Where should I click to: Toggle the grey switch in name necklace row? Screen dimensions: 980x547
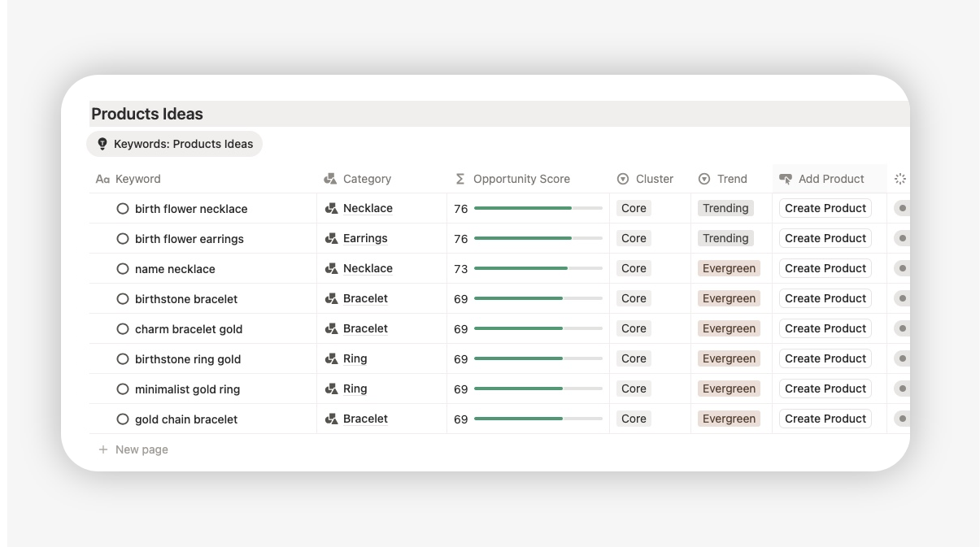tap(901, 269)
